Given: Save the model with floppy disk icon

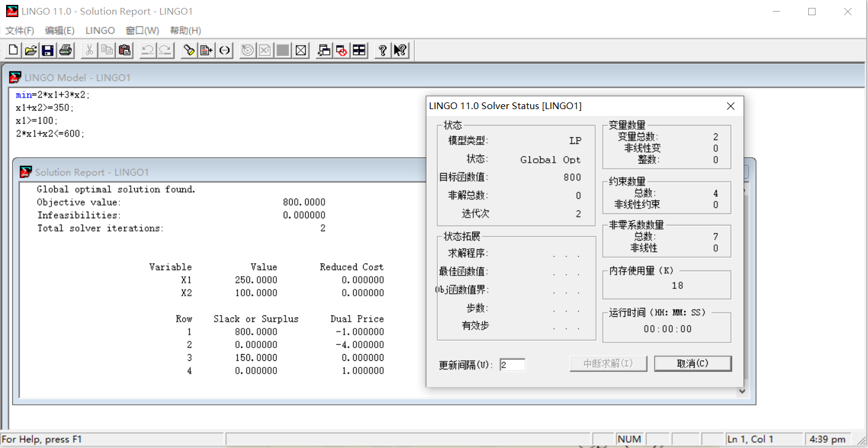Looking at the screenshot, I should point(48,51).
